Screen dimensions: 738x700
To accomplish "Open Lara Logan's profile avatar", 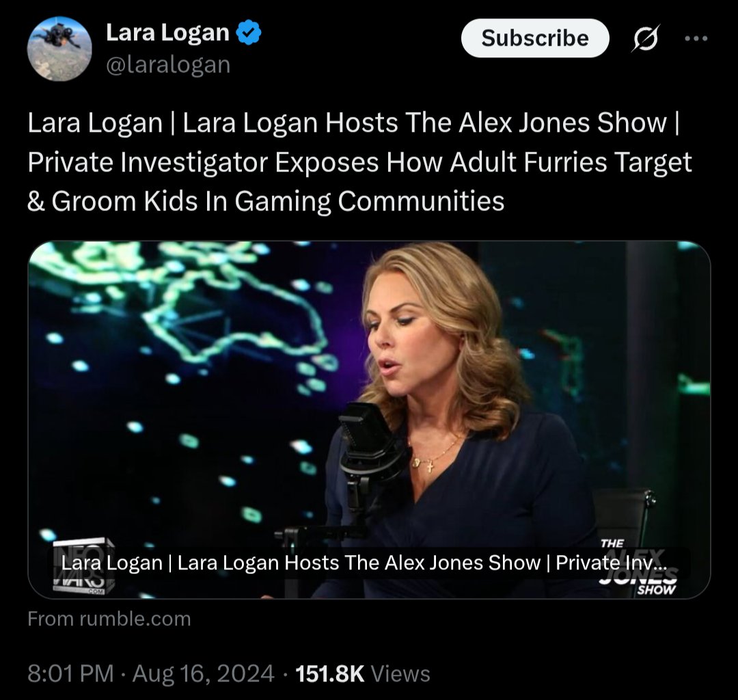I will (x=59, y=49).
